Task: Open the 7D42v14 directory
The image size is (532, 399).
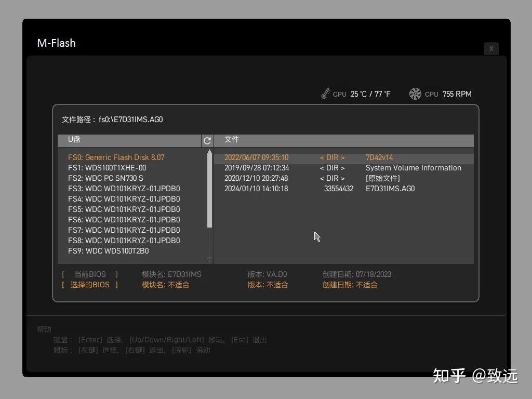Action: pyautogui.click(x=379, y=157)
